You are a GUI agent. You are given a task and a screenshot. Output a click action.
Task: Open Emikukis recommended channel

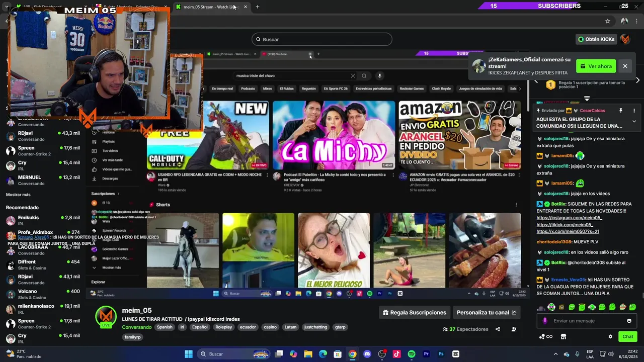(43, 220)
